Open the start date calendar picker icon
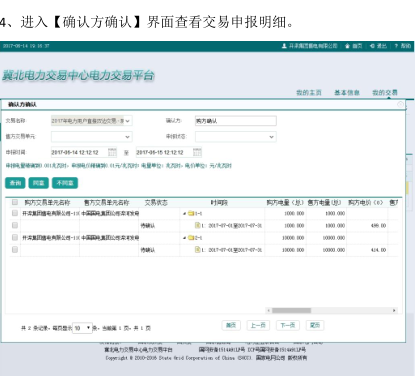This screenshot has width=417, height=377. (112, 152)
